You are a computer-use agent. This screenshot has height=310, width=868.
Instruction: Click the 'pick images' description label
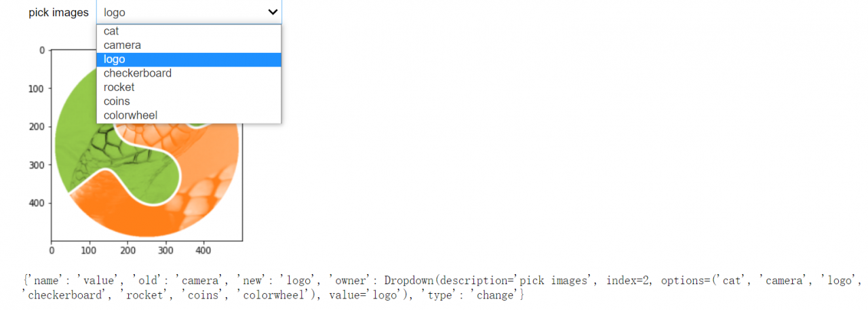point(58,13)
